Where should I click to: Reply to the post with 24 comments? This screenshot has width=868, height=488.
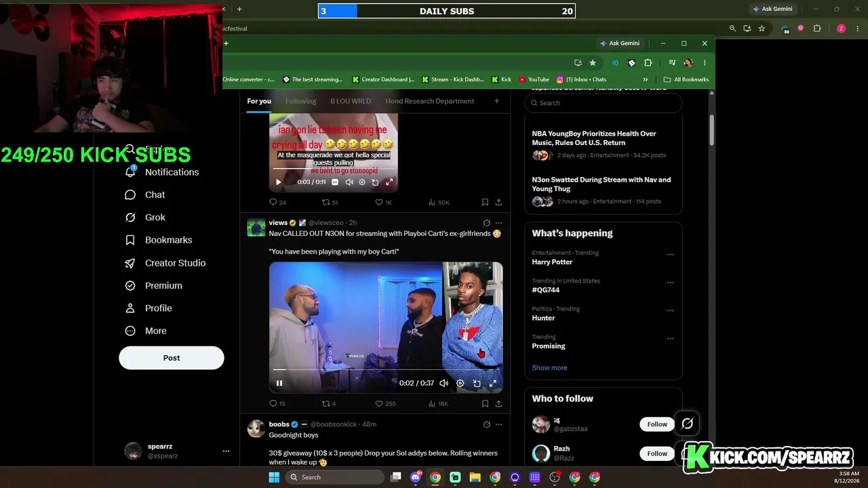point(278,202)
